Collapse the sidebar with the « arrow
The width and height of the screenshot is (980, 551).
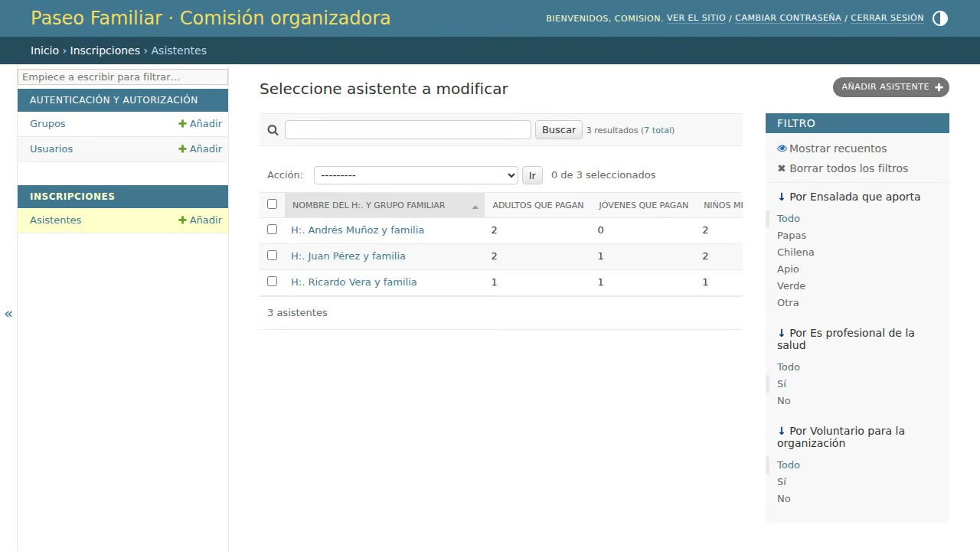[x=8, y=314]
